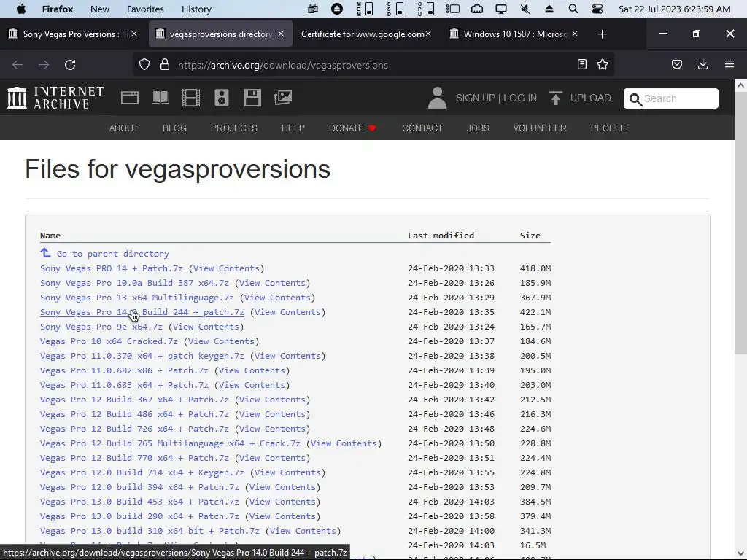Click the eject icon in the menu bar
Viewport: 747px width, 560px height.
549,9
